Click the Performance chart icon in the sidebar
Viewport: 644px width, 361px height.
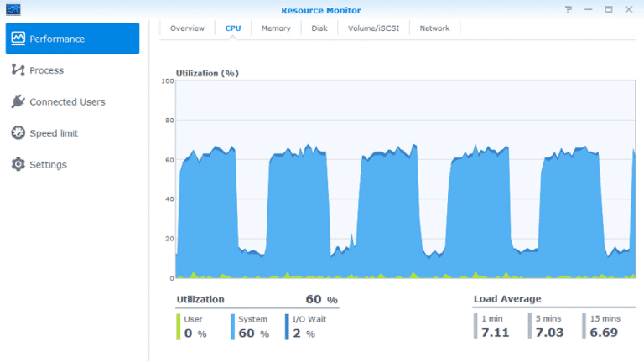(x=18, y=39)
